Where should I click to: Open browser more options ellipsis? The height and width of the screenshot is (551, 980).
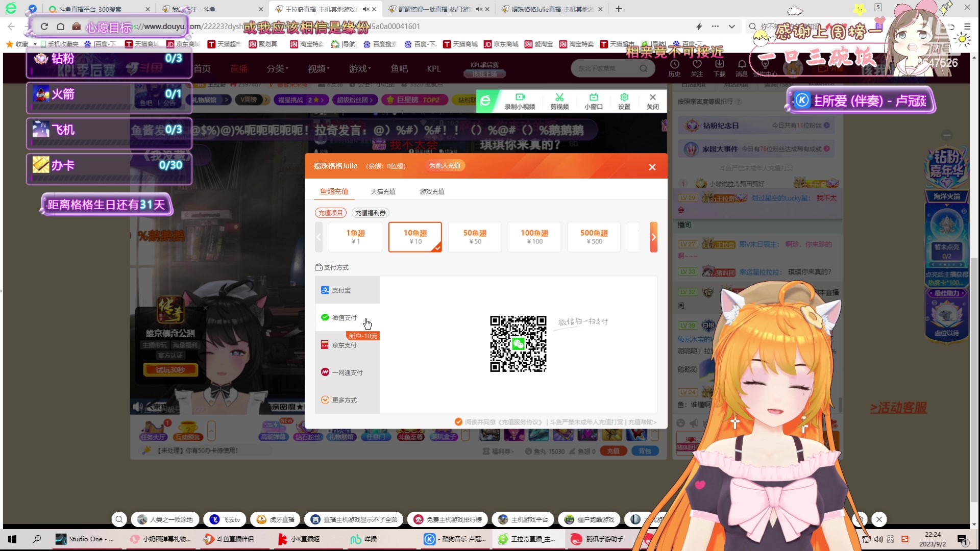tap(715, 27)
